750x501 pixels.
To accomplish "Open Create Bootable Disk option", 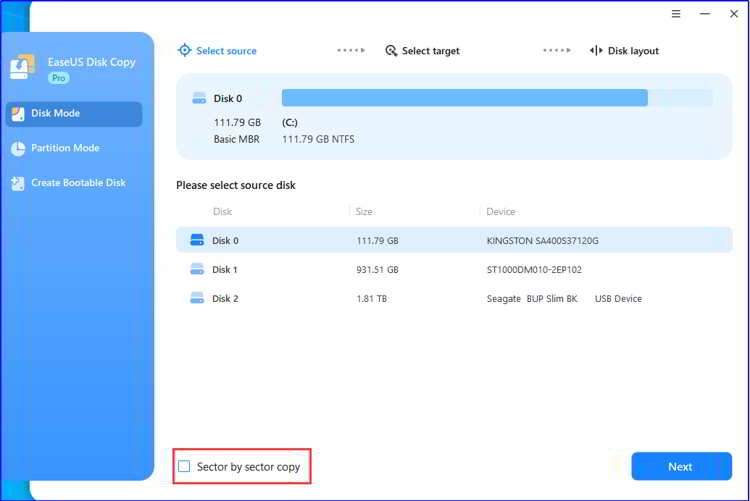I will coord(78,183).
